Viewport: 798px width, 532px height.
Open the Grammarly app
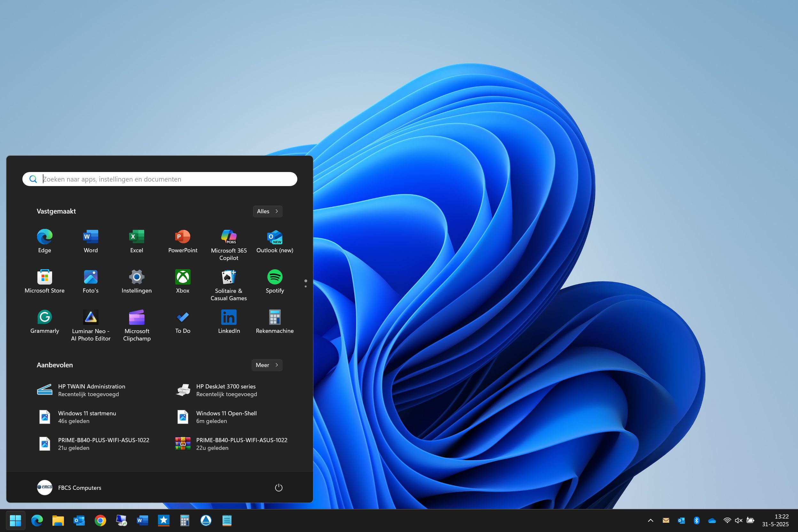tap(44, 322)
